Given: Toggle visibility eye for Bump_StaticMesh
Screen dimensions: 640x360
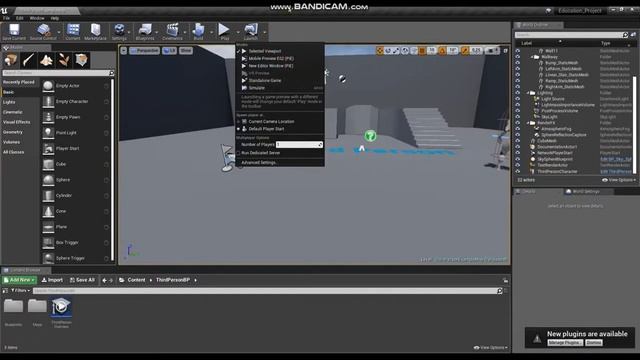Looking at the screenshot, I should click(x=518, y=63).
